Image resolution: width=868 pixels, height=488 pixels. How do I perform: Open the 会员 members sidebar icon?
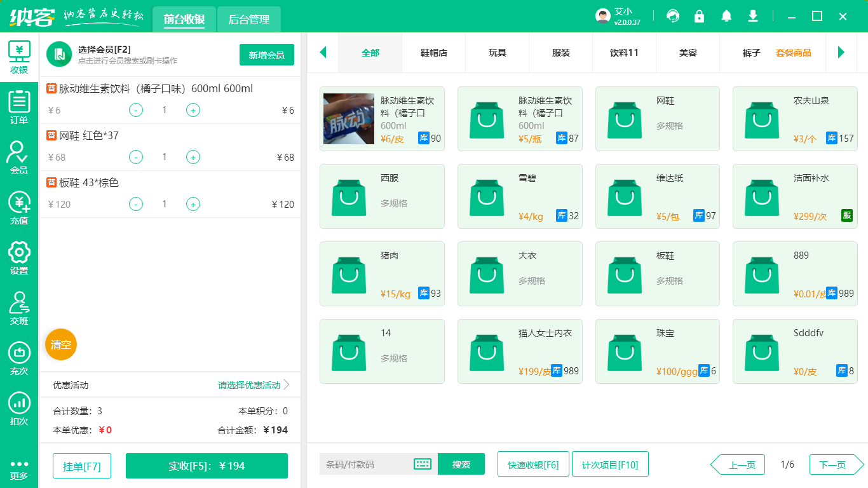(19, 158)
